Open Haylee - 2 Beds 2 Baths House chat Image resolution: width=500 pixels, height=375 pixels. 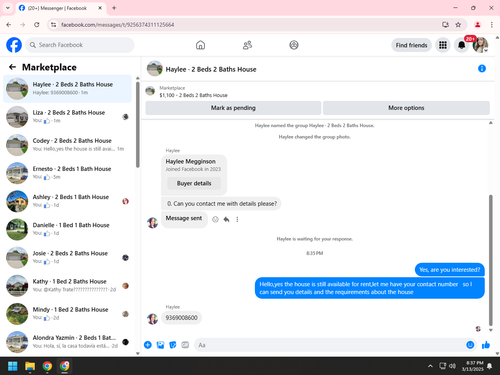(x=67, y=89)
